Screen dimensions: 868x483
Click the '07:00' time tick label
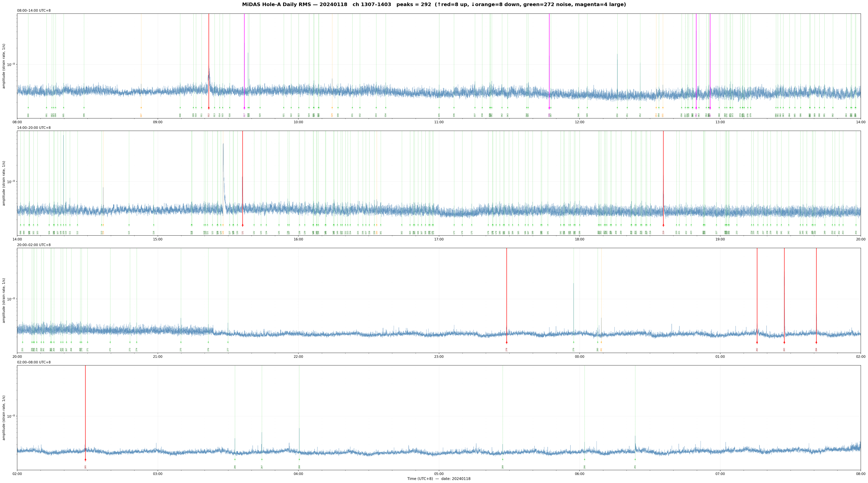coord(720,474)
